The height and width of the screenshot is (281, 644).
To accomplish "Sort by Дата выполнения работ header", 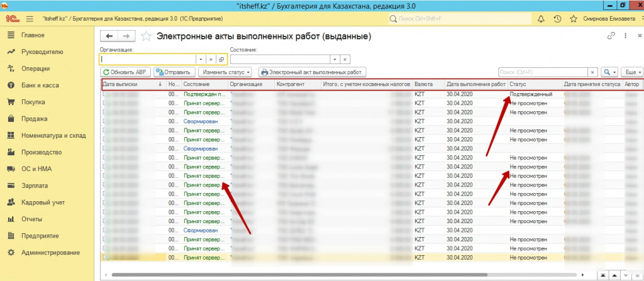I will click(x=476, y=84).
